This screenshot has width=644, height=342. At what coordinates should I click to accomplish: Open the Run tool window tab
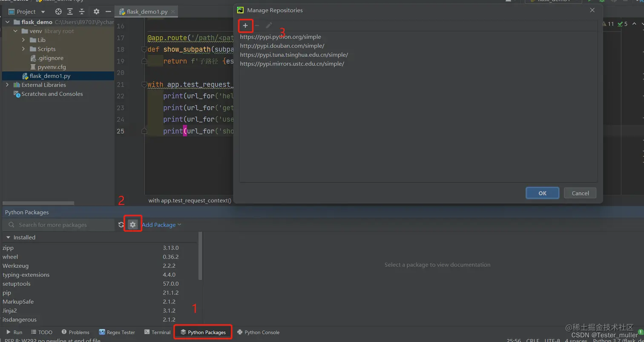pyautogui.click(x=14, y=332)
